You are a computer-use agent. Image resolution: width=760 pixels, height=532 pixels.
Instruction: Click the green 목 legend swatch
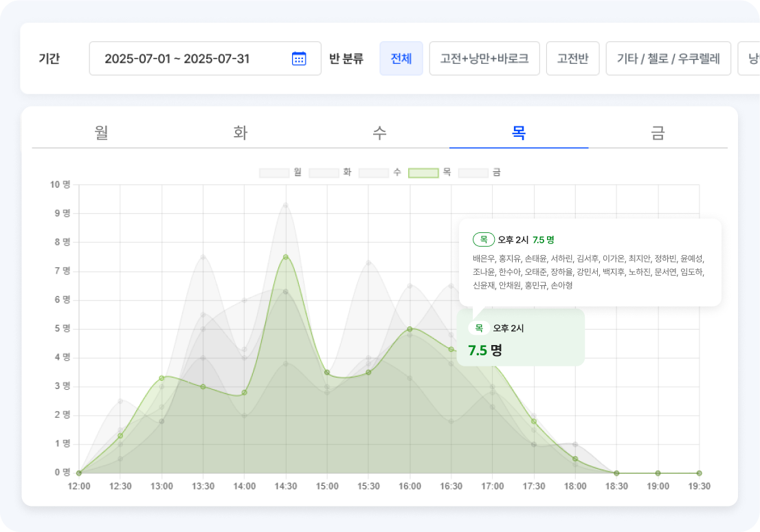[x=423, y=173]
